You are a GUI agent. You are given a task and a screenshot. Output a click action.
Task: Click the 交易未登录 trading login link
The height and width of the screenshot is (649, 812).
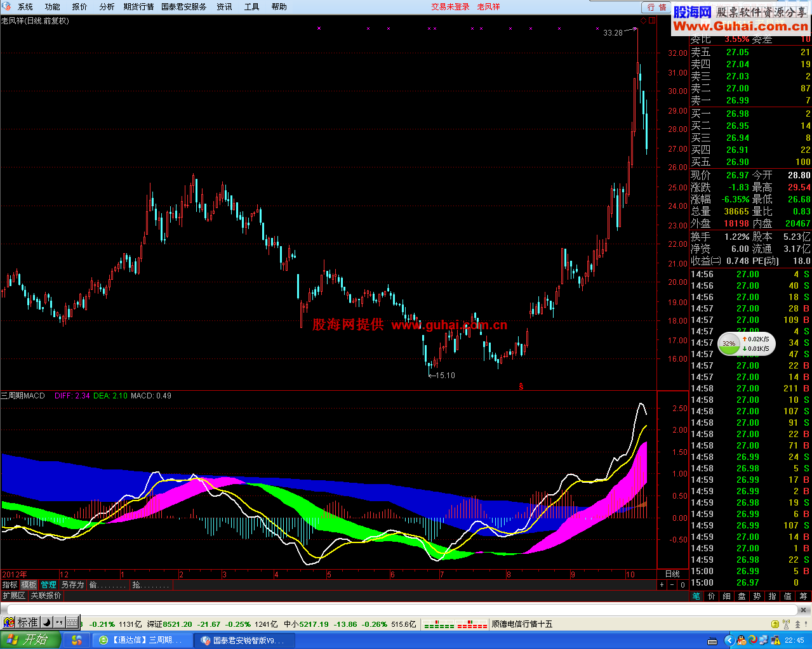(x=451, y=6)
